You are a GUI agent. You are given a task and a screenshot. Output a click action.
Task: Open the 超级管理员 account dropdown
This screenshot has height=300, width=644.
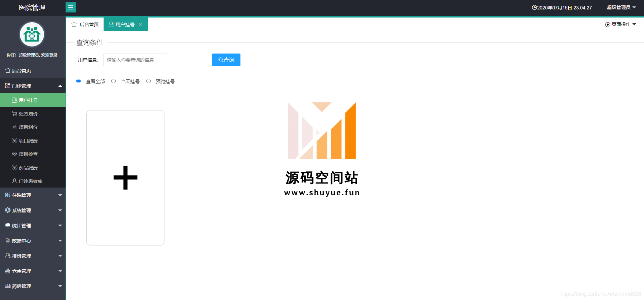621,7
